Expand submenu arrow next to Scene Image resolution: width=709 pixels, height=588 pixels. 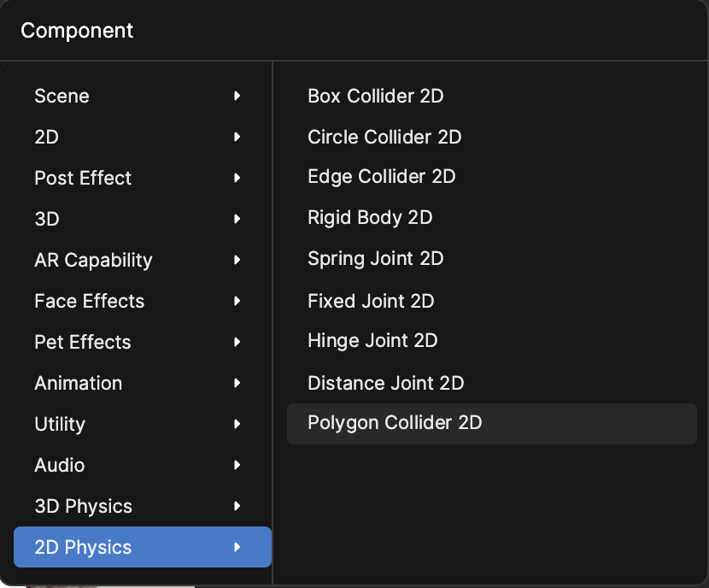237,96
